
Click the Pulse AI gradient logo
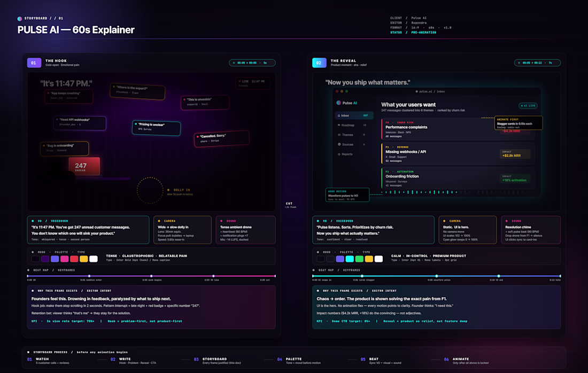[x=338, y=103]
